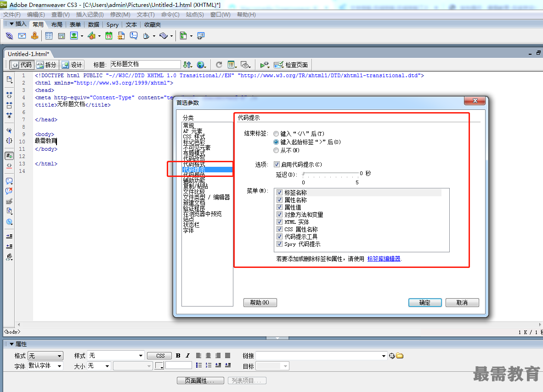Screen dimensions: 543x392
Task: Click Open Documents icon in coding toolbar
Action: click(9, 80)
